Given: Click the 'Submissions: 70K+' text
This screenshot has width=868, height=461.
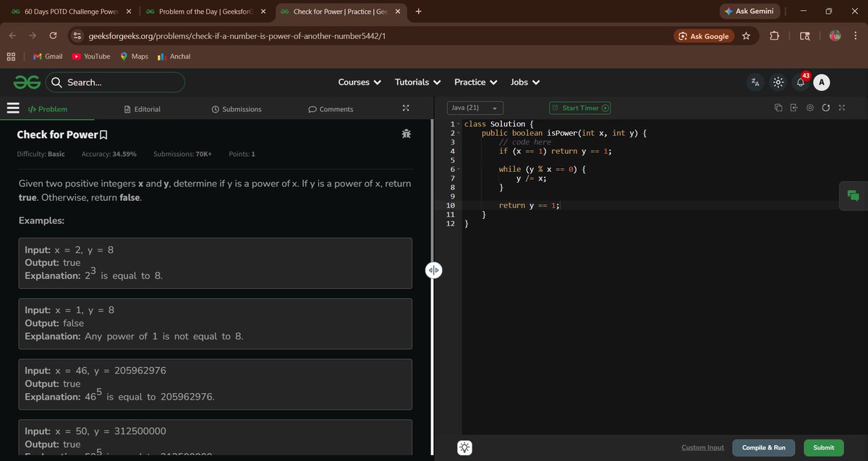Looking at the screenshot, I should (182, 154).
